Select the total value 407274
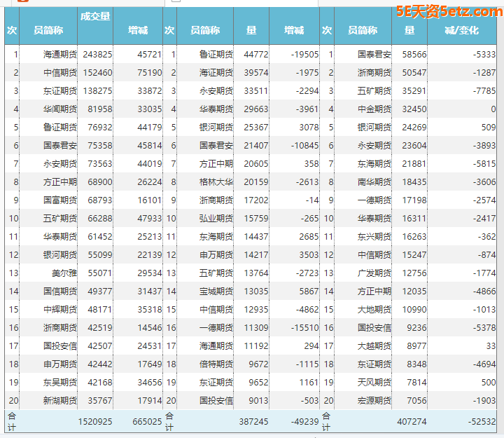Image resolution: width=504 pixels, height=438 pixels. pos(411,421)
